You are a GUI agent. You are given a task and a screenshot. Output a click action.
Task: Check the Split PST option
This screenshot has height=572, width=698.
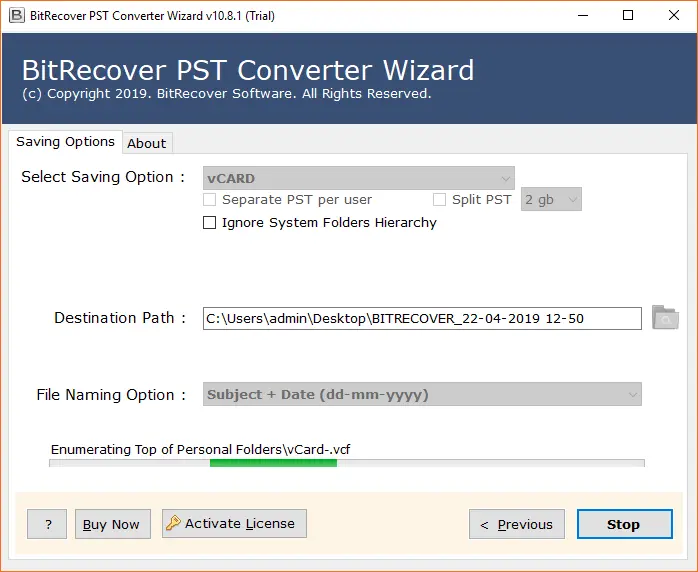439,200
